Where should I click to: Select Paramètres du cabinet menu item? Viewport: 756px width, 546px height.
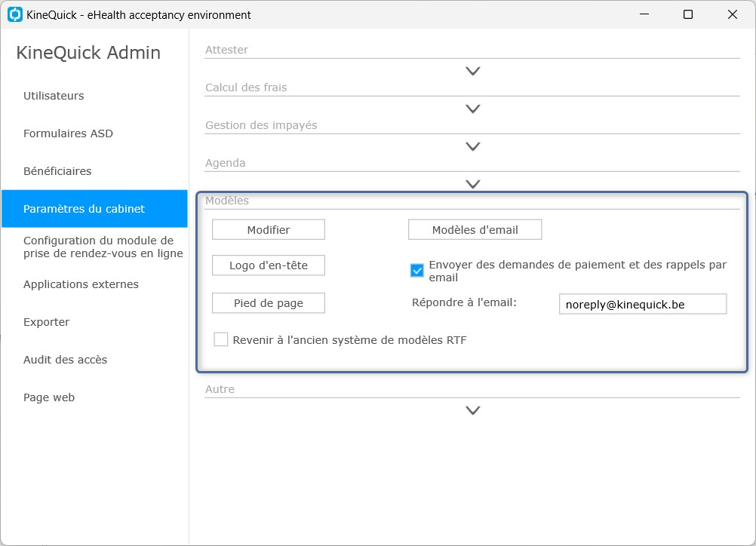point(94,209)
